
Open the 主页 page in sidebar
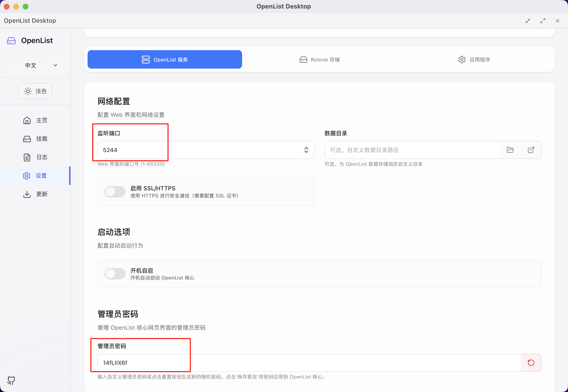42,120
